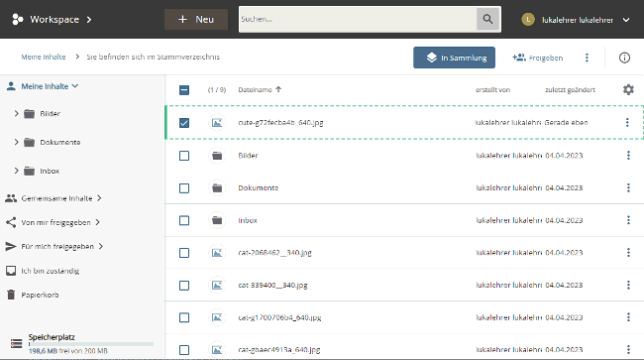Click image icon of cat-g1700706b4_640.jpg
Image resolution: width=644 pixels, height=360 pixels.
(x=217, y=317)
